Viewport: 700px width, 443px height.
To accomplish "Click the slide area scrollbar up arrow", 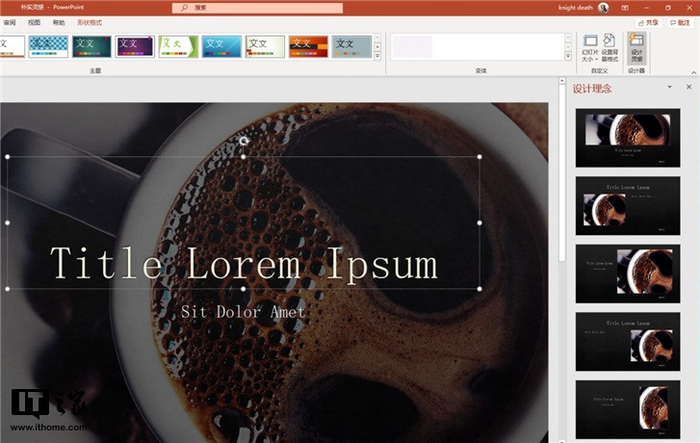I will coord(562,81).
